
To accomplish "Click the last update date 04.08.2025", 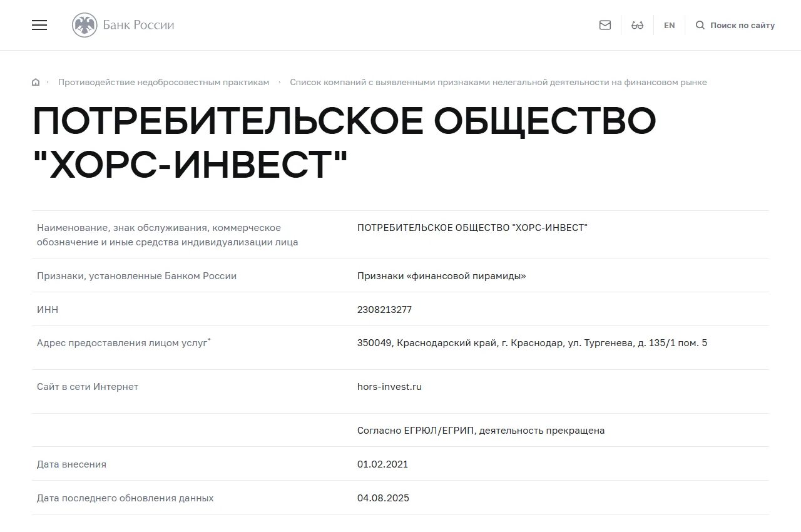I will [x=383, y=498].
